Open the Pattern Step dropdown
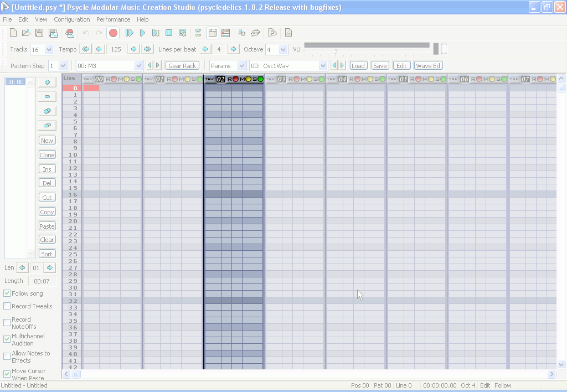The height and width of the screenshot is (392, 567). (63, 66)
